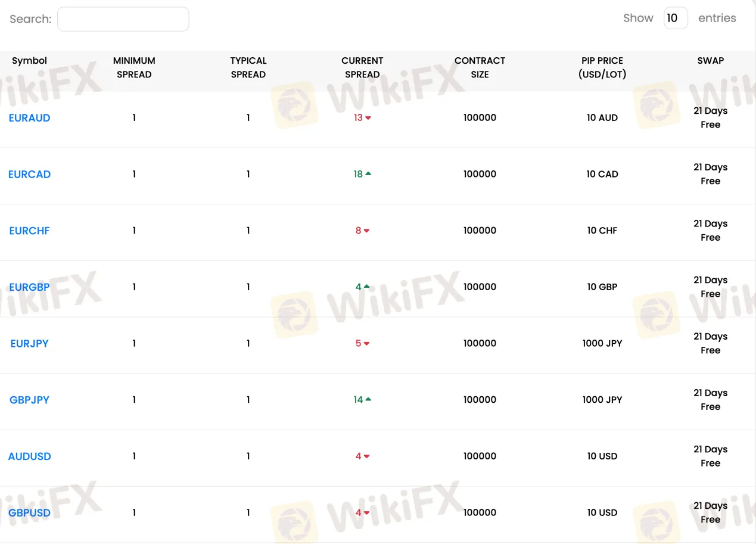Screen dimensions: 756x544
Task: Click the red down arrow in EURJPY row
Action: pyautogui.click(x=367, y=344)
